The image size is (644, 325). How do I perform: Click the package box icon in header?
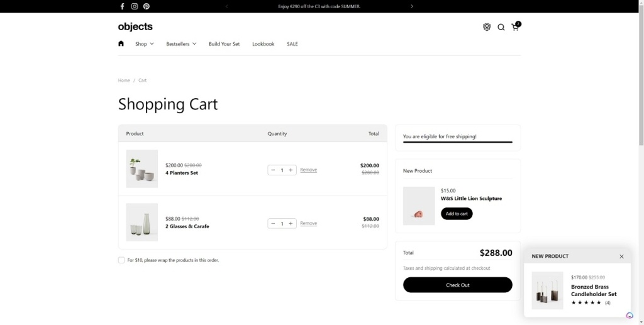pyautogui.click(x=487, y=27)
